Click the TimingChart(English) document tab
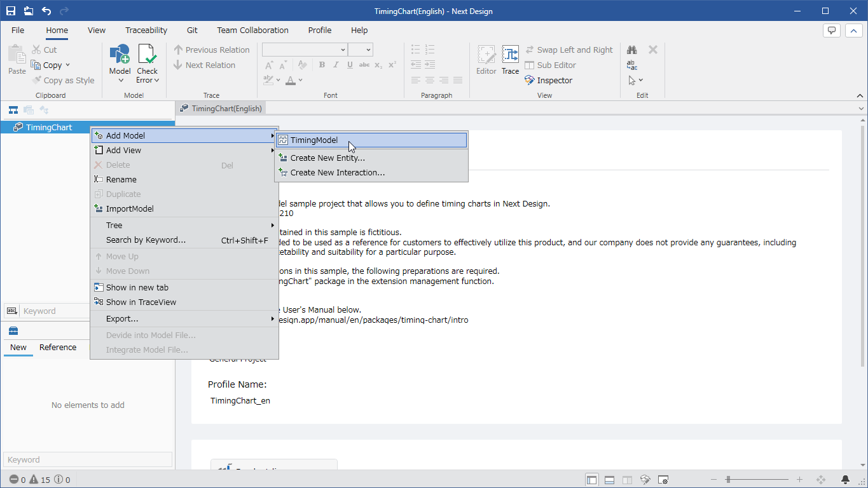The width and height of the screenshot is (868, 488). (x=221, y=108)
